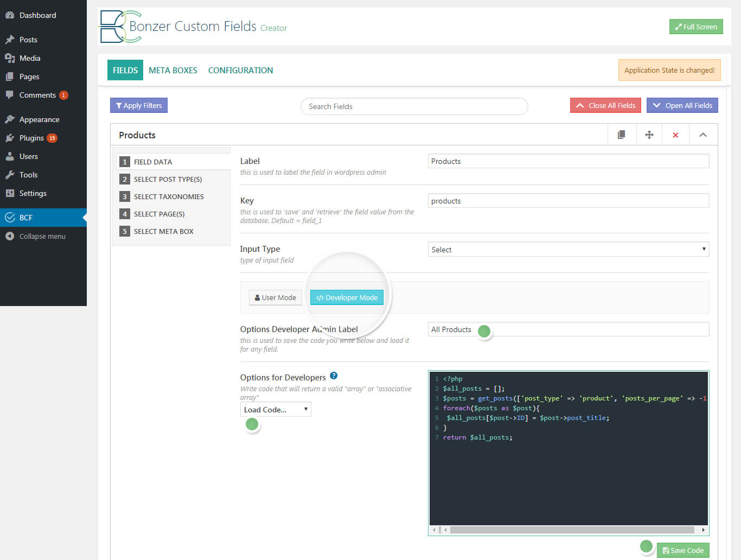
Task: Click the code editor scroll right arrow
Action: click(703, 530)
